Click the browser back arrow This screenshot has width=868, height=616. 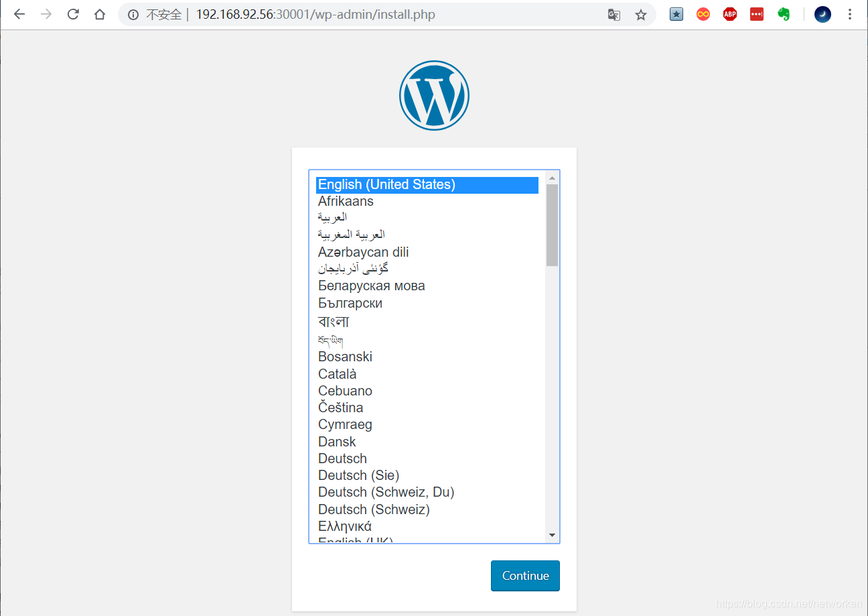click(19, 14)
